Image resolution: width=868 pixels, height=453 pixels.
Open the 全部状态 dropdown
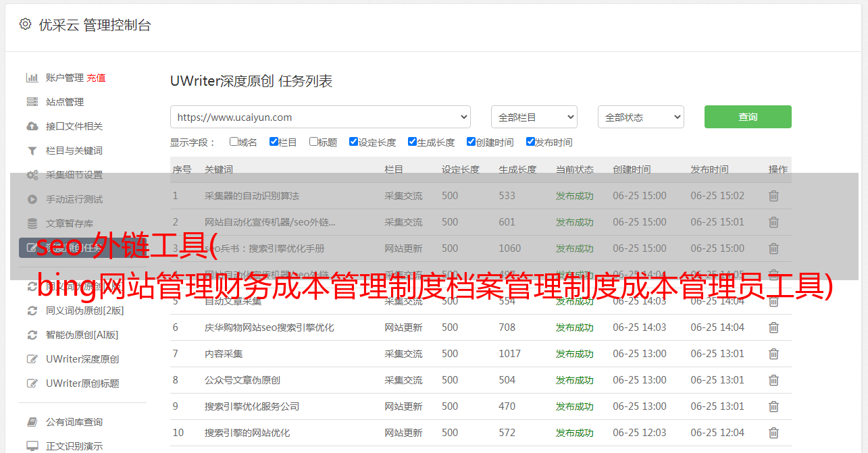point(641,117)
